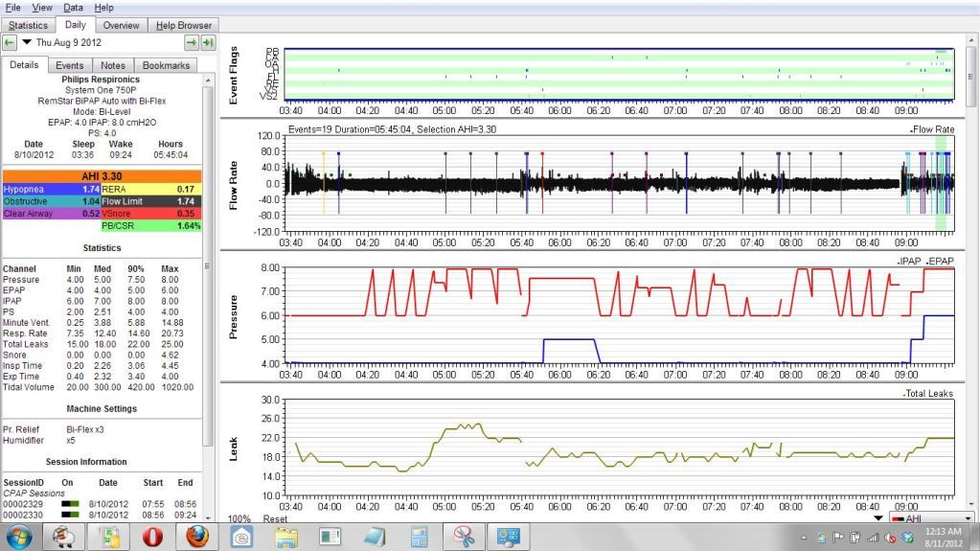Click session ID 00002329

pyautogui.click(x=23, y=504)
